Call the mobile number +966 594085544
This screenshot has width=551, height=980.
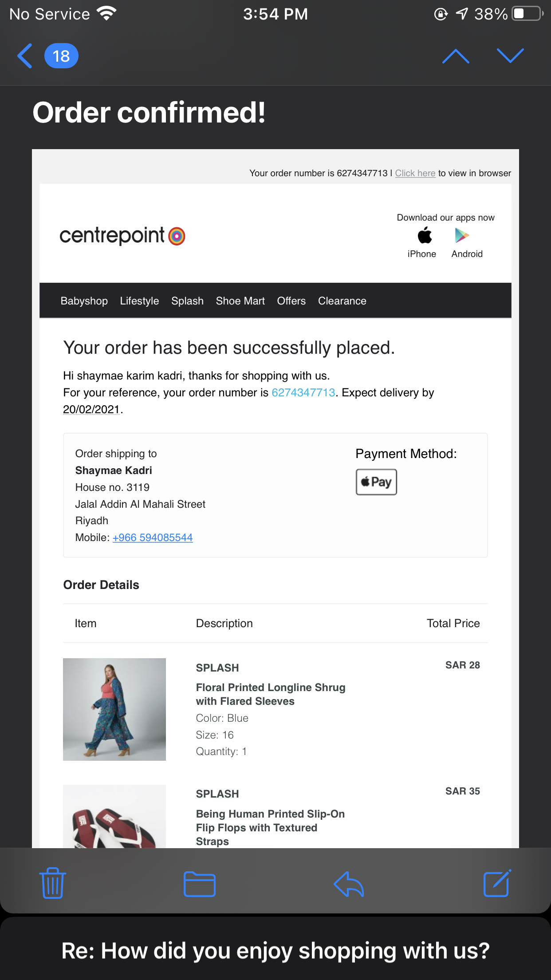coord(153,537)
